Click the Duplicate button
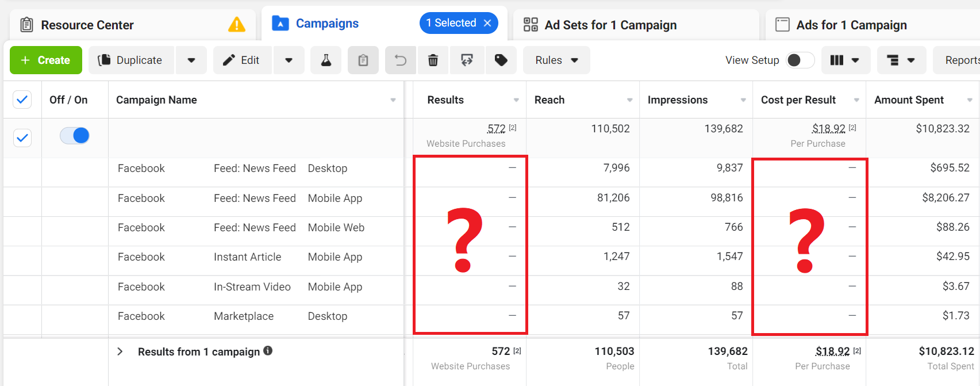 click(x=131, y=60)
